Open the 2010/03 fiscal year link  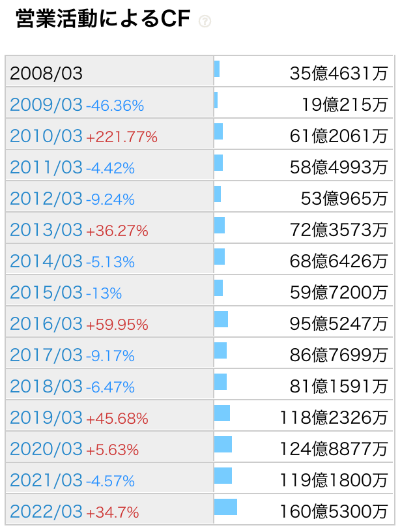click(x=46, y=136)
